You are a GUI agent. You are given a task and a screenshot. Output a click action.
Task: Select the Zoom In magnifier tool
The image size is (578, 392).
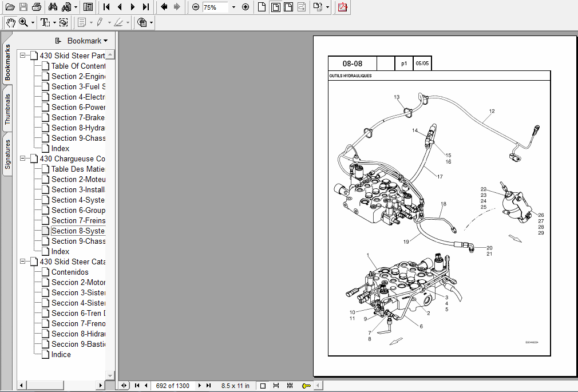(x=23, y=22)
